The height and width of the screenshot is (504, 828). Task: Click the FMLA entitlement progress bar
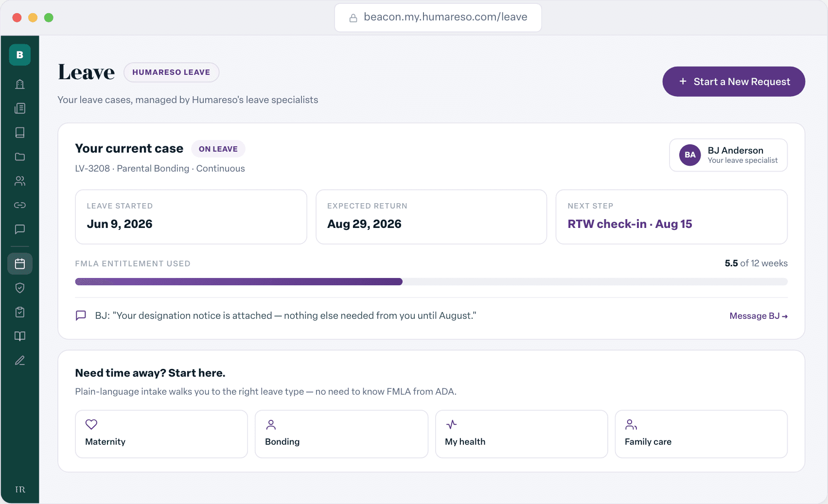point(431,282)
